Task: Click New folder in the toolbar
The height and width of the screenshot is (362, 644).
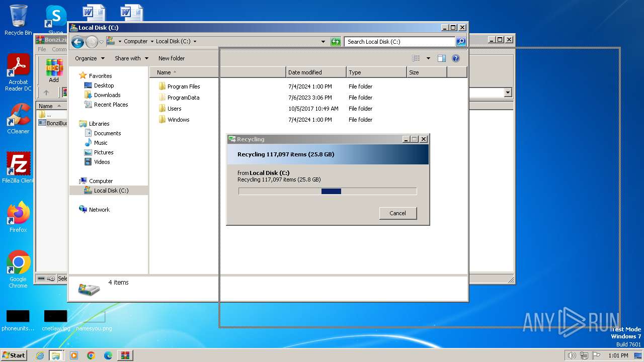Action: 172,58
